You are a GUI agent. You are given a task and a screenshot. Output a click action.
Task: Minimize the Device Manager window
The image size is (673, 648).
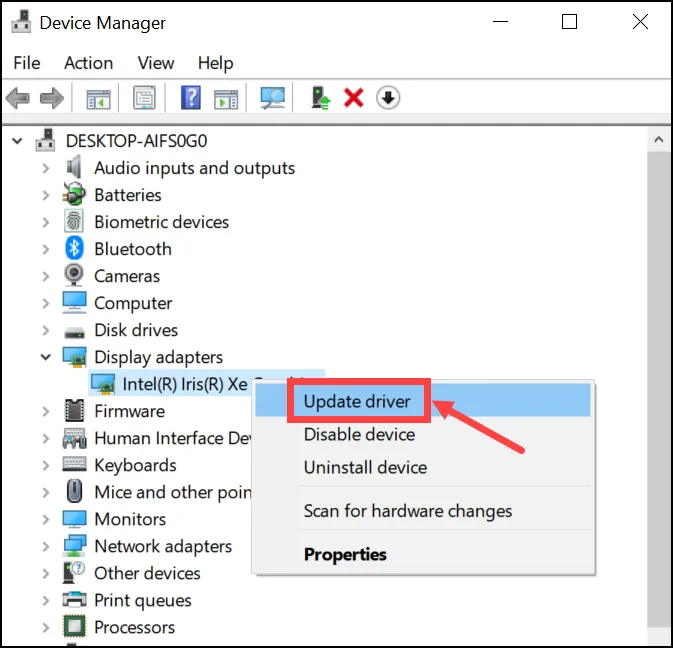pyautogui.click(x=500, y=21)
